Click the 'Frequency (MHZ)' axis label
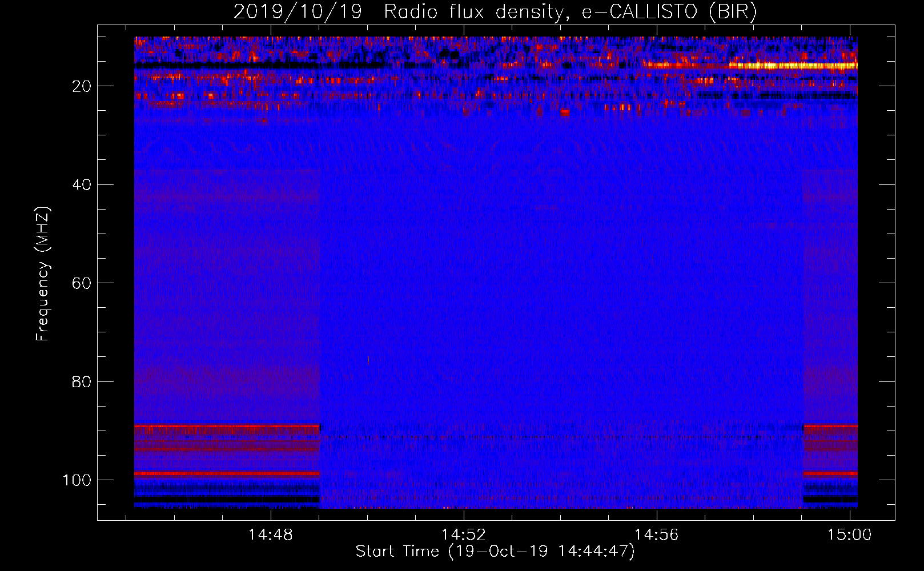This screenshot has width=924, height=571. (43, 274)
